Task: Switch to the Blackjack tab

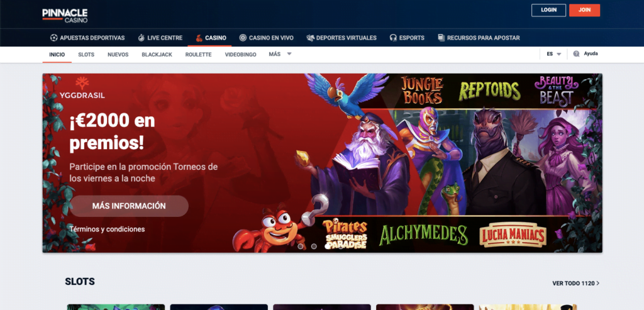Action: tap(157, 55)
